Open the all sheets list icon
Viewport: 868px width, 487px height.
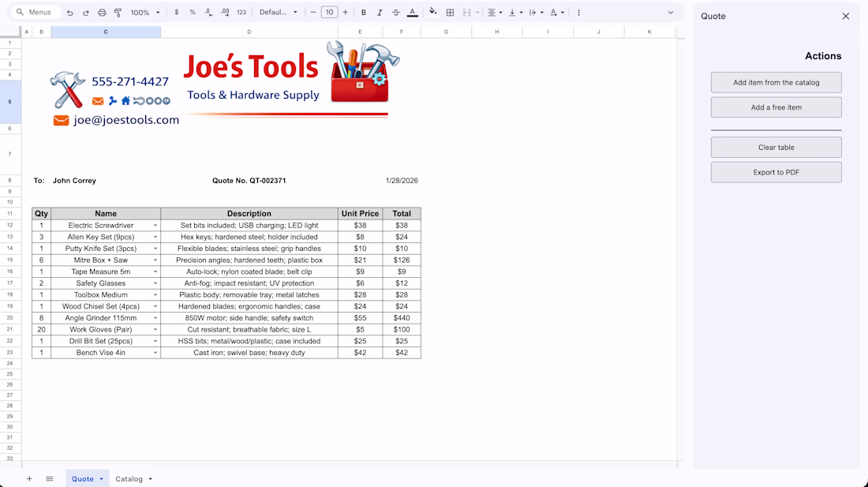[49, 478]
